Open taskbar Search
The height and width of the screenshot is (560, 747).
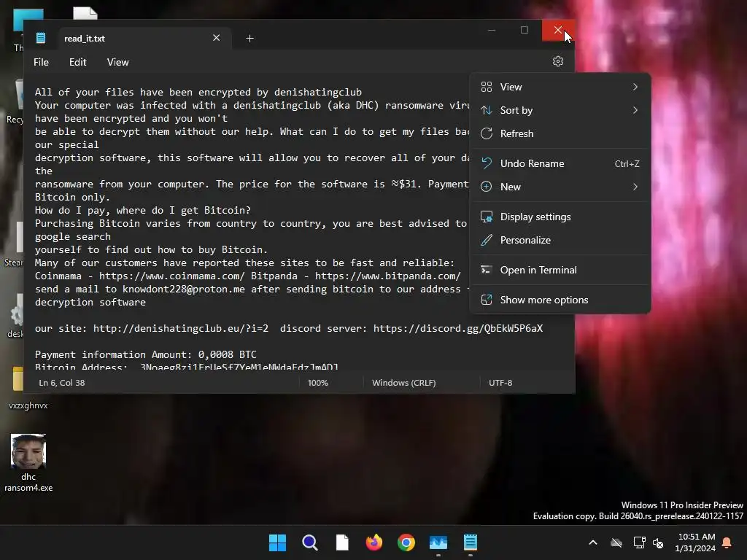coord(309,542)
